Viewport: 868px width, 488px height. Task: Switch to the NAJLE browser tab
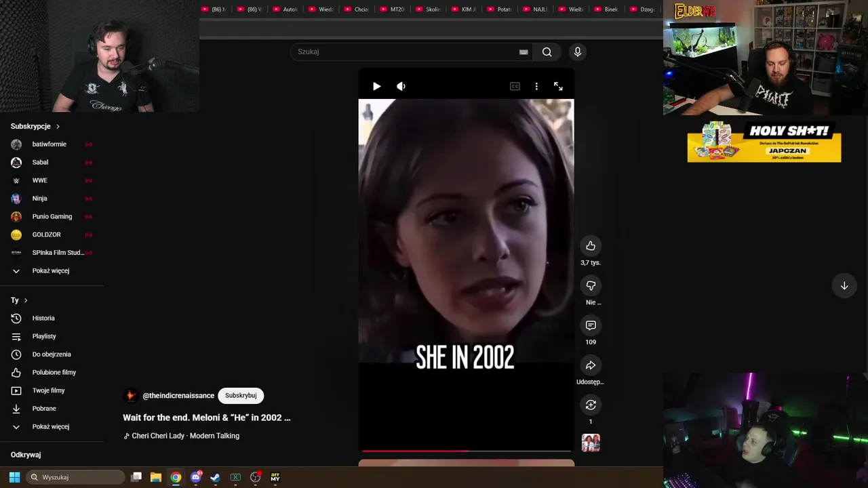(x=534, y=9)
